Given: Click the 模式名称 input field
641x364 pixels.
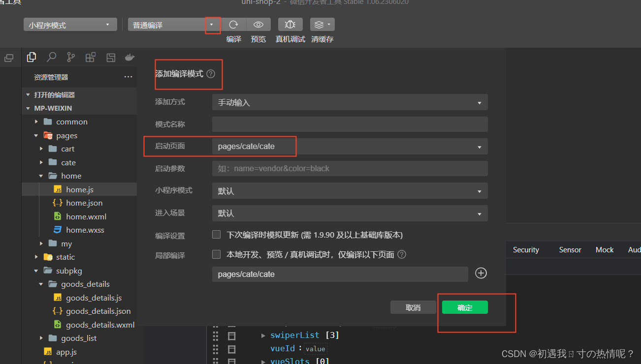Looking at the screenshot, I should (350, 124).
